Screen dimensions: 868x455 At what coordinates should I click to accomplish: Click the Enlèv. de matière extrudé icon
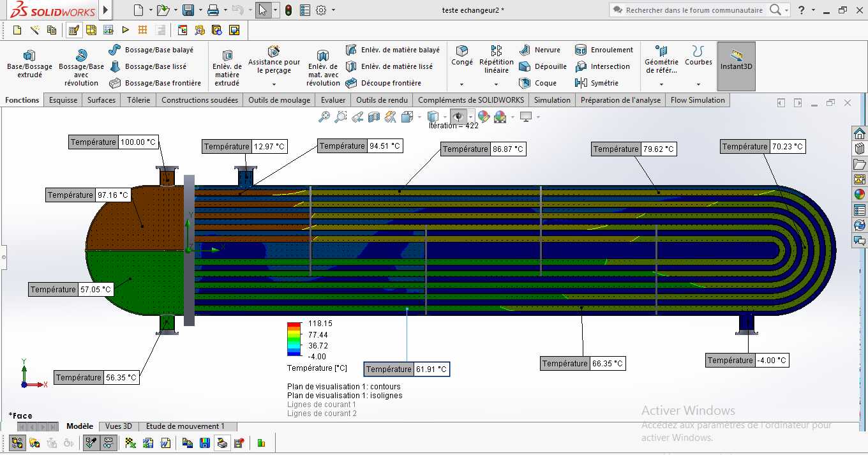click(x=227, y=56)
